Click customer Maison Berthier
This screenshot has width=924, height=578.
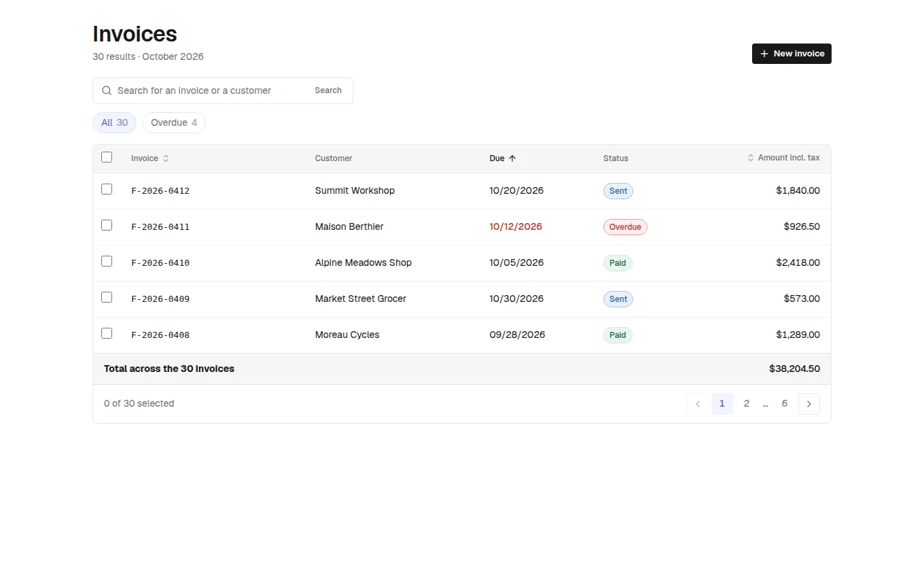pos(349,227)
